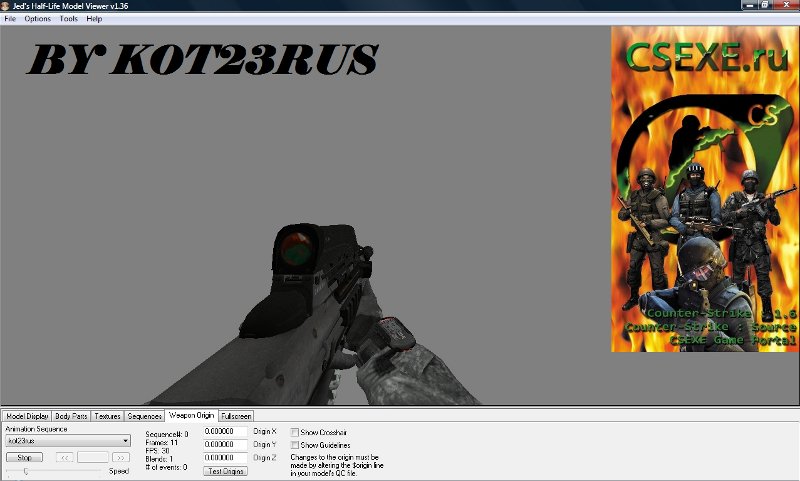800x481 pixels.
Task: Click the Origin Z value field
Action: (225, 458)
